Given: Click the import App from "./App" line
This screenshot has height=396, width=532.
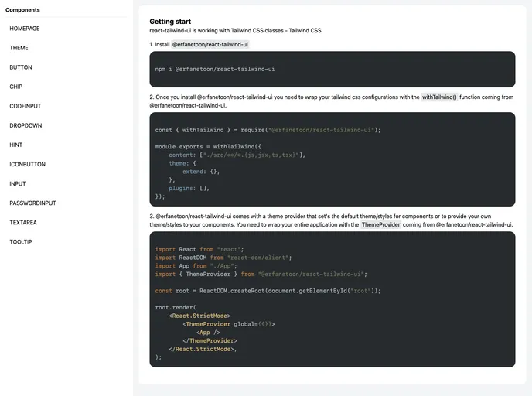Looking at the screenshot, I should (196, 266).
